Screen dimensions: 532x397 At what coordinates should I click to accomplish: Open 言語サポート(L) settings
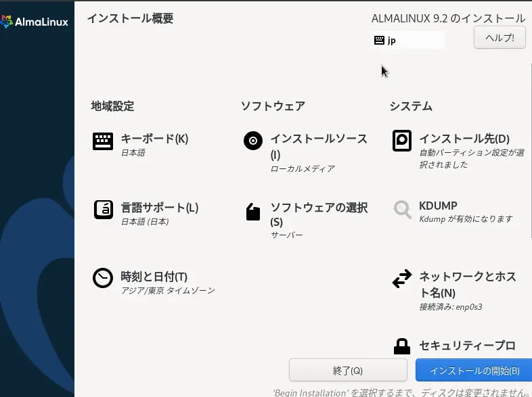(159, 208)
